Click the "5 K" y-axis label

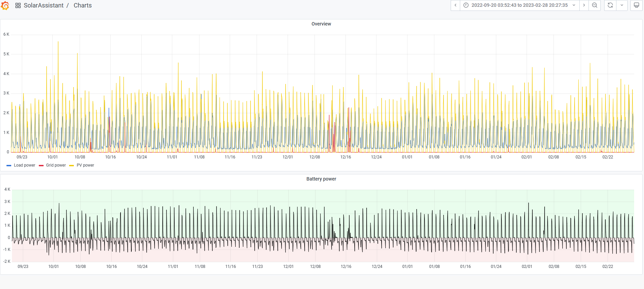point(6,54)
